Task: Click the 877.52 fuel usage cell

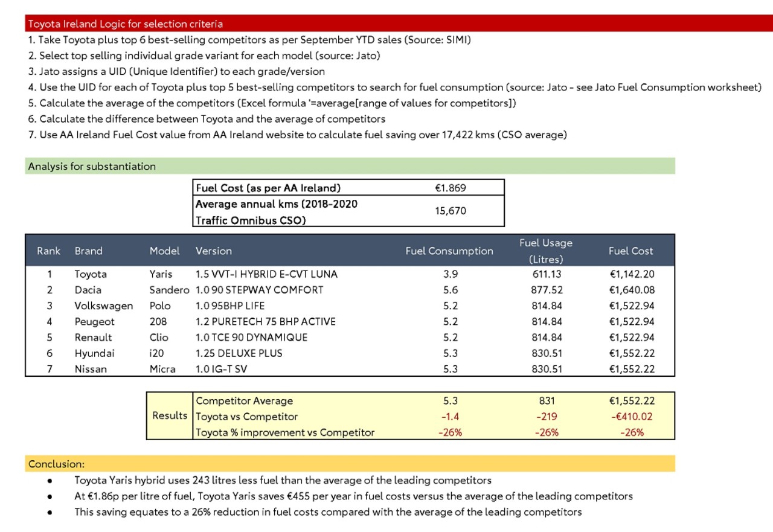Action: [547, 290]
